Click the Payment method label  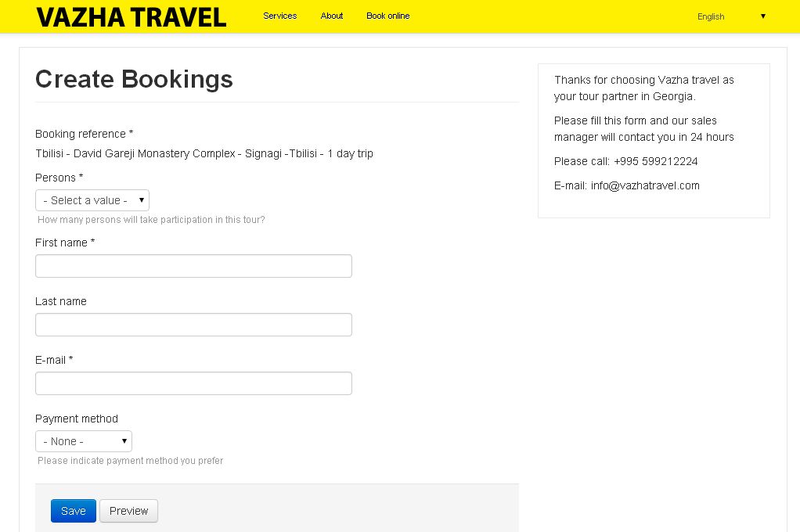click(77, 419)
